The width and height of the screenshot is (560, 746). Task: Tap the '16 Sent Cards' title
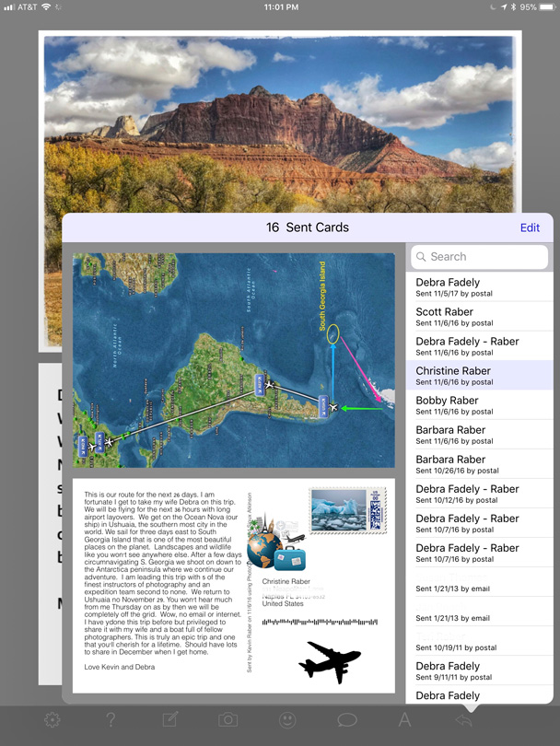click(308, 227)
